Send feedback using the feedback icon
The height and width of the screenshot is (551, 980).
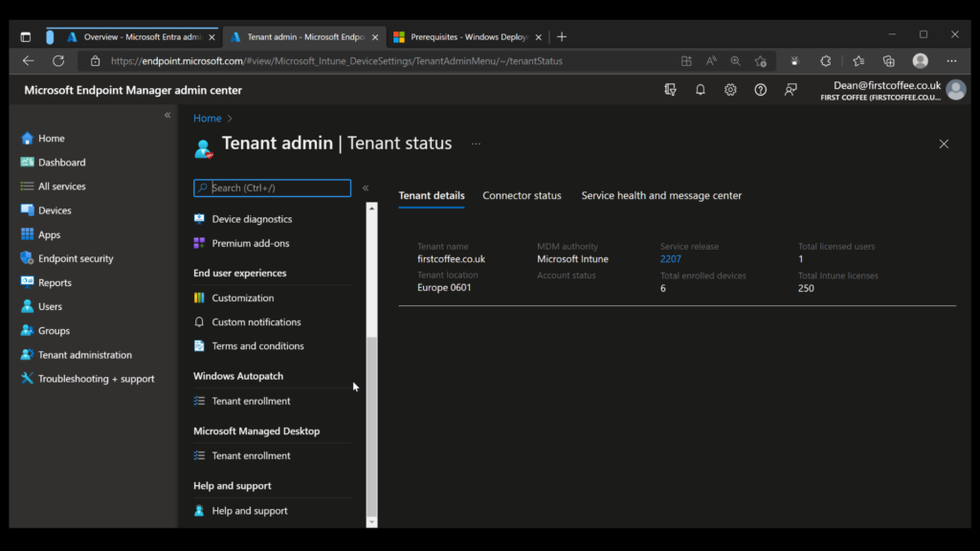pyautogui.click(x=790, y=89)
